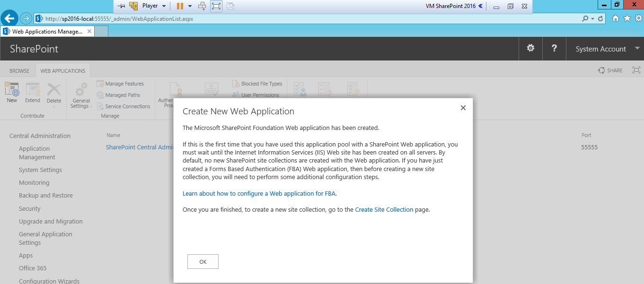Open Apps in the sidebar
Image resolution: width=644 pixels, height=284 pixels.
coord(26,255)
